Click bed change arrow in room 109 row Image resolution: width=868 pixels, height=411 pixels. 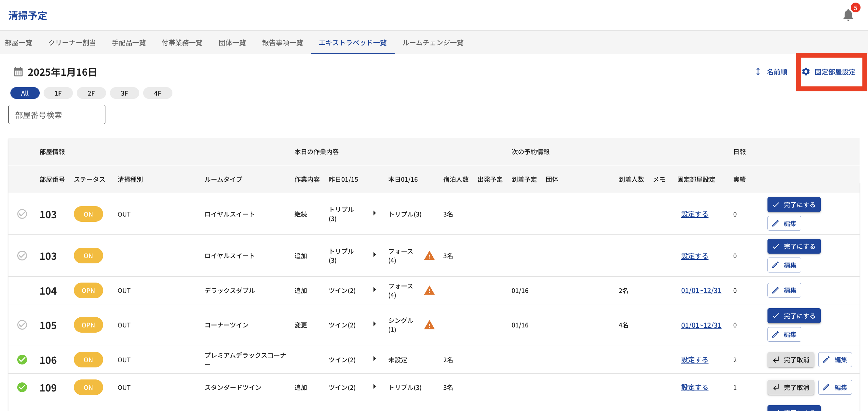pyautogui.click(x=374, y=387)
